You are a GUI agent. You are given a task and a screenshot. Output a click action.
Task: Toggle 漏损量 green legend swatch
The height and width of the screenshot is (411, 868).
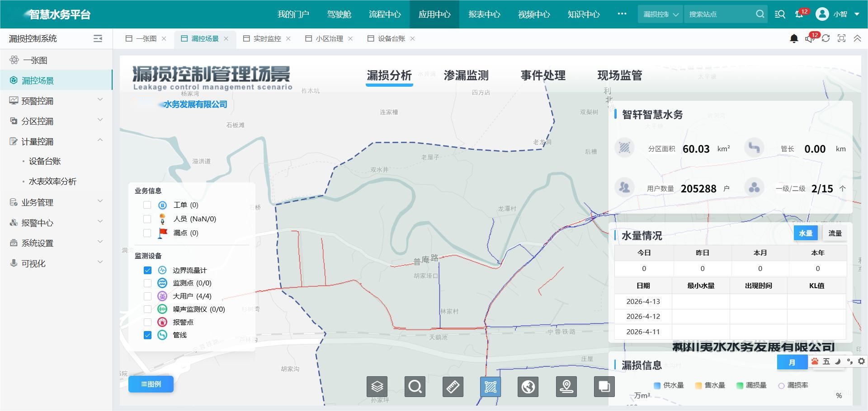740,386
